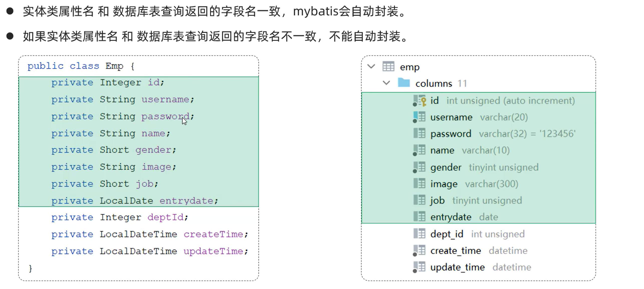Screen dimensions: 644x289
Task: Click the 'username' field in Emp class
Action: click(165, 99)
